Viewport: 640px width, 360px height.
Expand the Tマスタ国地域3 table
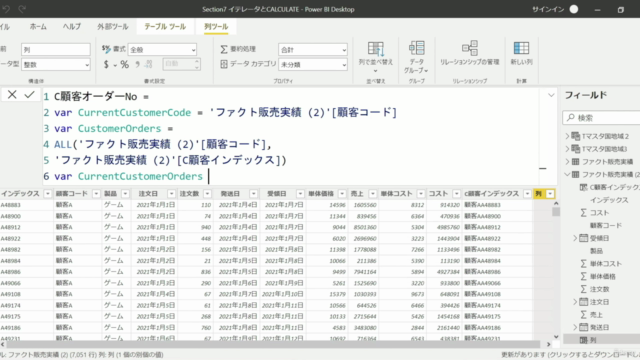pos(567,149)
